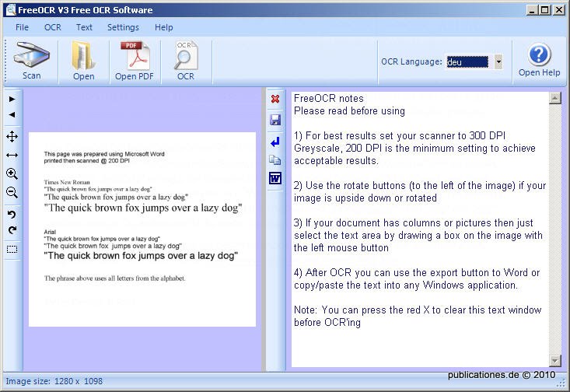The height and width of the screenshot is (392, 570).
Task: Open the File menu
Action: [23, 27]
